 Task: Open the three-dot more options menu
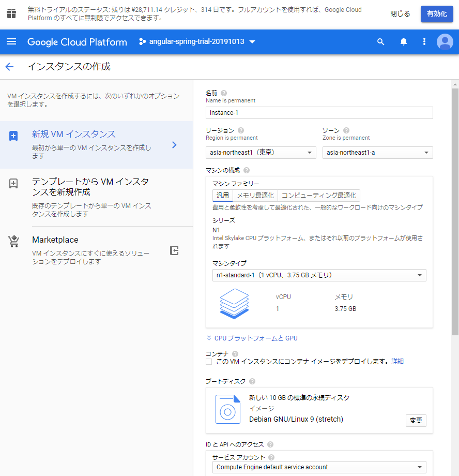[x=424, y=41]
